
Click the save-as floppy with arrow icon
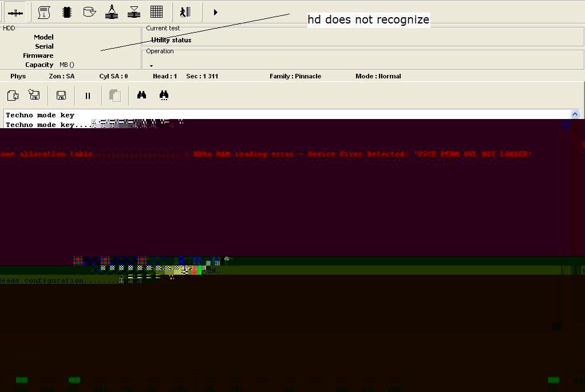[x=34, y=95]
